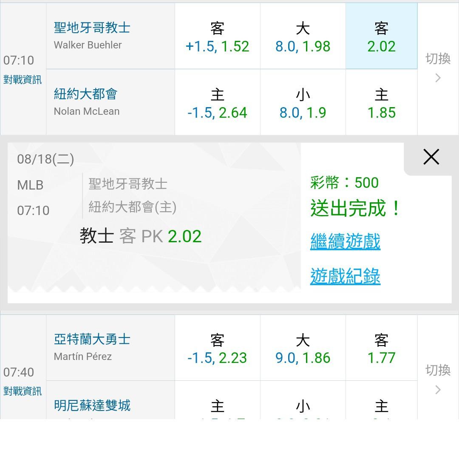This screenshot has width=459, height=476.
Task: Open 紐約大都會 team name
Action: pyautogui.click(x=85, y=94)
